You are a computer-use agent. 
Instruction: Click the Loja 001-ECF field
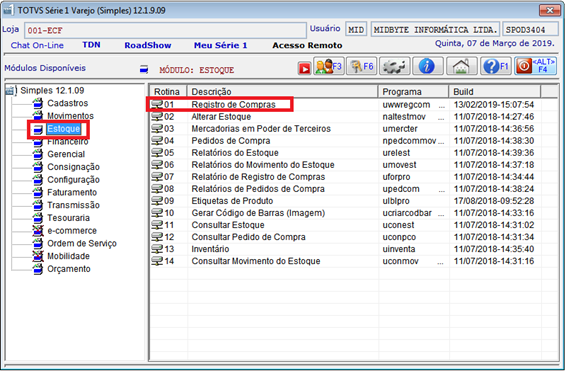pos(165,30)
